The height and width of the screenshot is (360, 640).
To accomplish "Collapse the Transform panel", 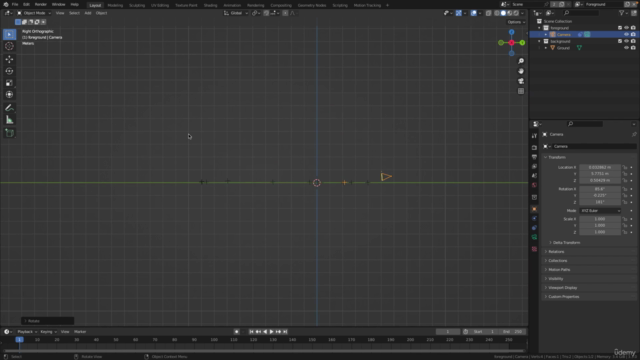I will point(557,157).
